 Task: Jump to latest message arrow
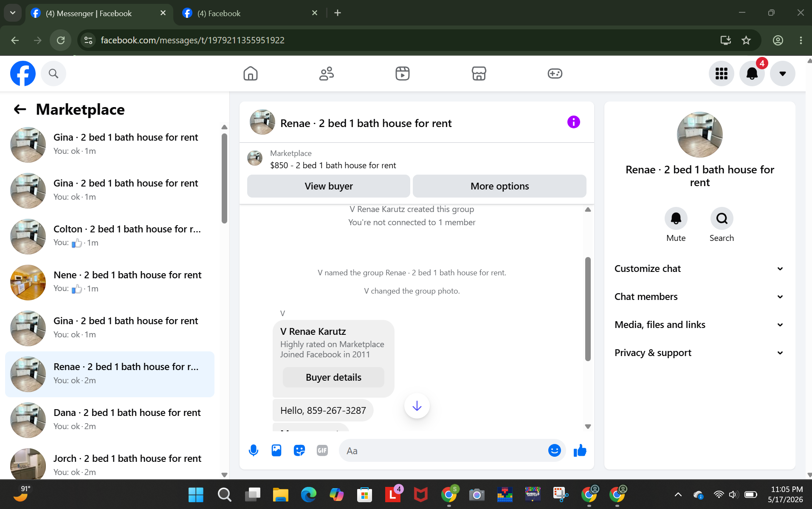click(417, 406)
